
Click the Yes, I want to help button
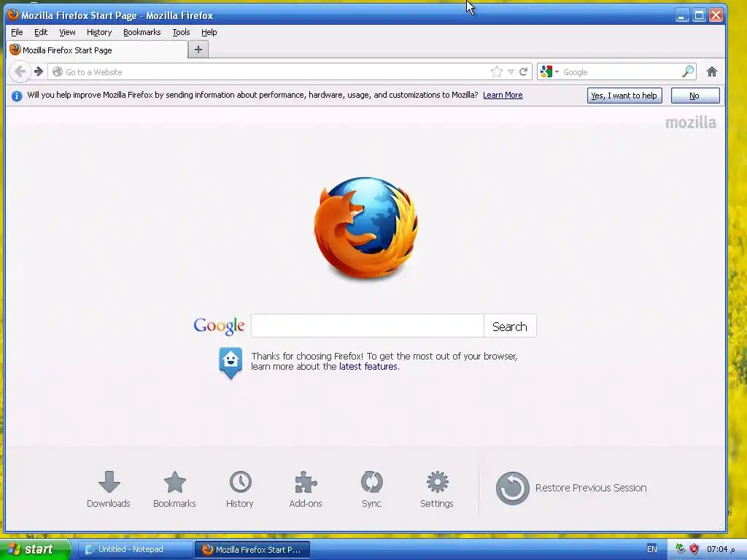[x=624, y=96]
